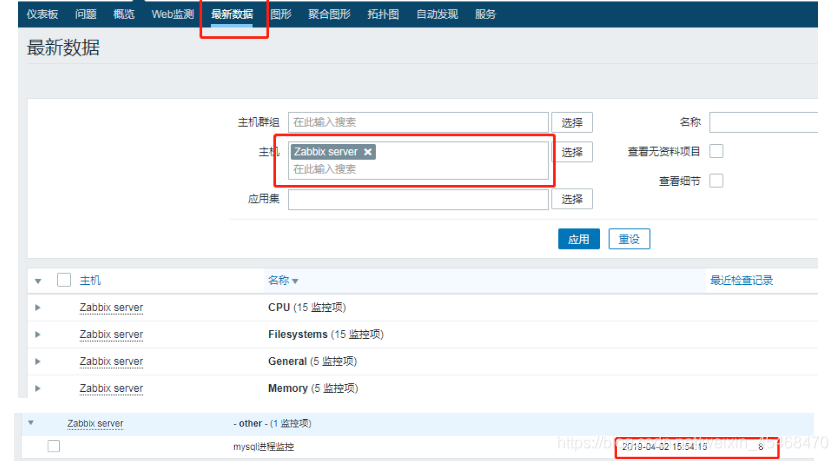
Task: Expand the General (5 监控项) group
Action: point(37,362)
